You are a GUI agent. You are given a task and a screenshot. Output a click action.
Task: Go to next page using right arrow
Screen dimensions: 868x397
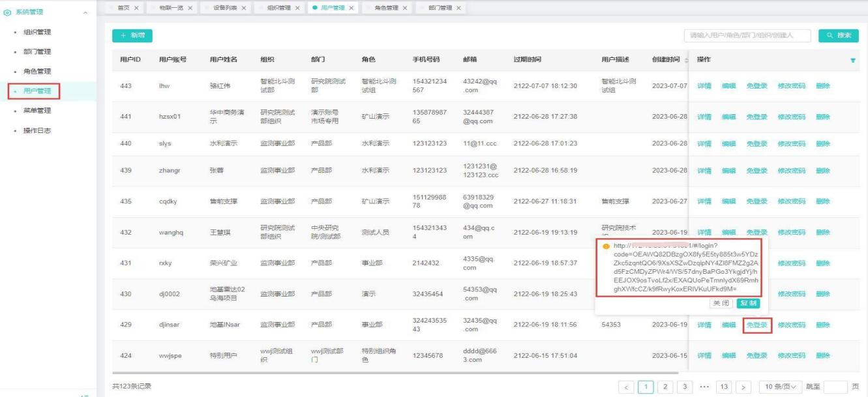click(744, 387)
